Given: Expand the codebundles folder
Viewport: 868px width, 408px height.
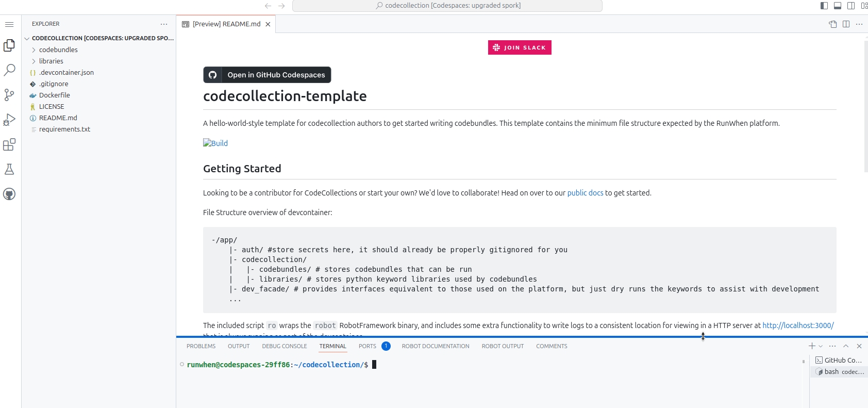Looking at the screenshot, I should [x=58, y=50].
